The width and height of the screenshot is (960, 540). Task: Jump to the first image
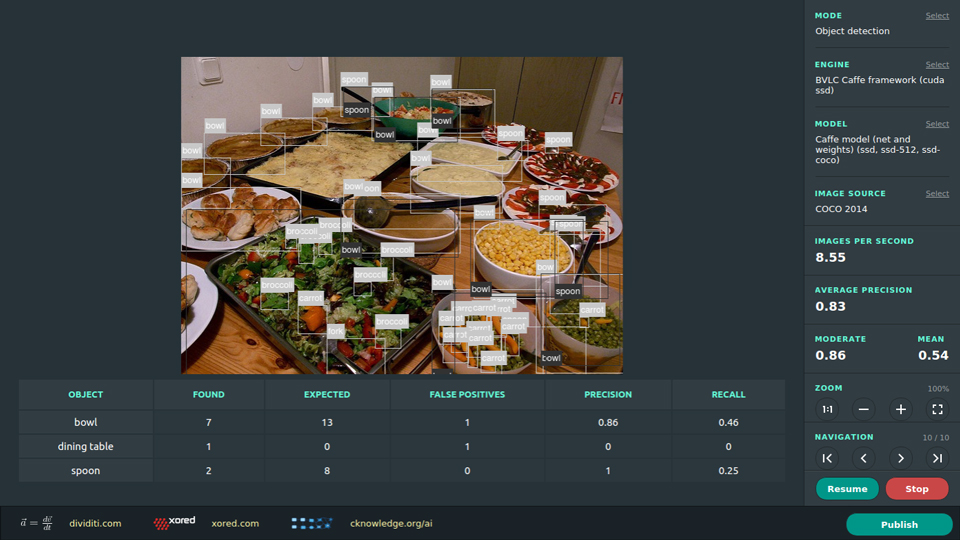(x=828, y=458)
